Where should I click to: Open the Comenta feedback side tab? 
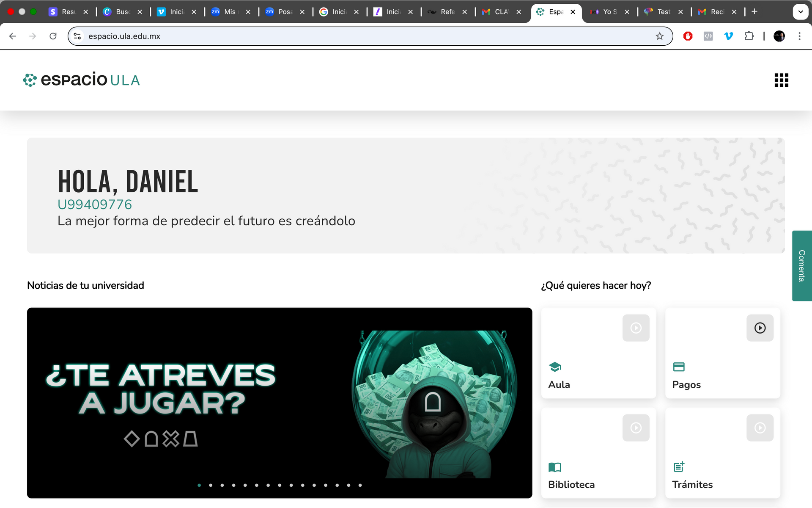(x=801, y=266)
